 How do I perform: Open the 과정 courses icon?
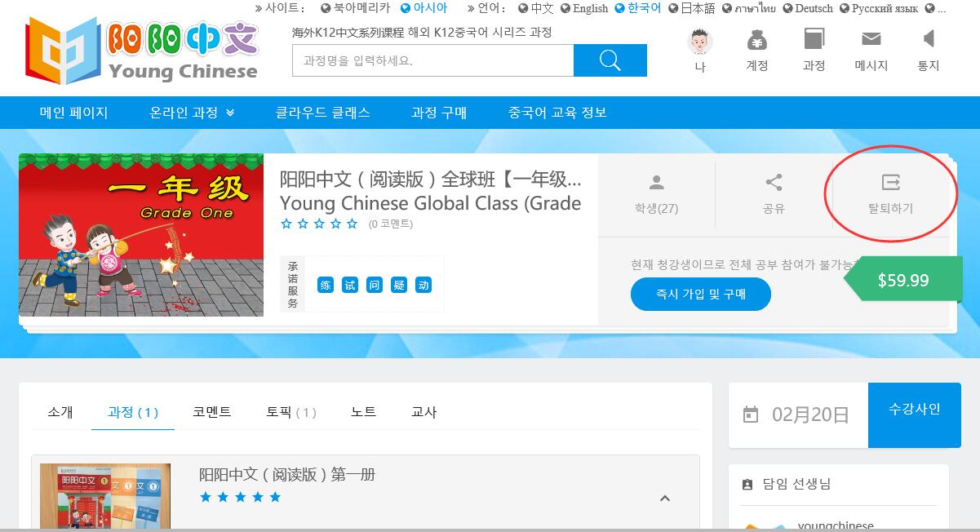814,39
